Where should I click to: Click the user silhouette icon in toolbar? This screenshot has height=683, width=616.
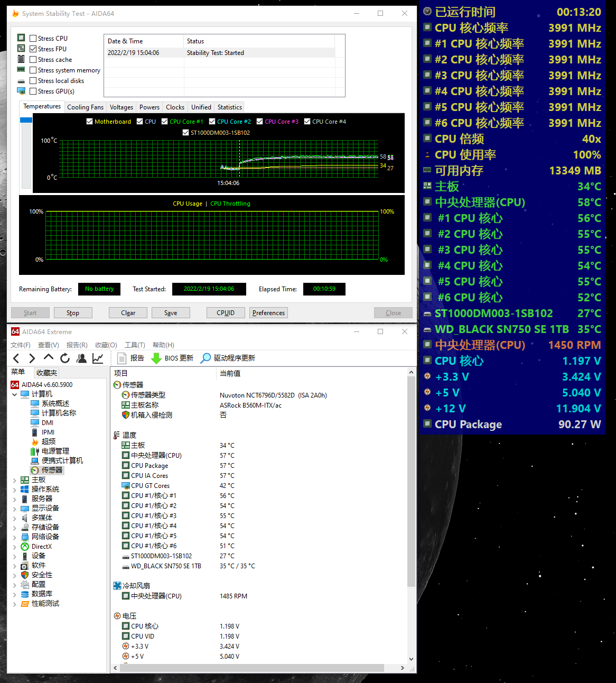click(x=81, y=358)
